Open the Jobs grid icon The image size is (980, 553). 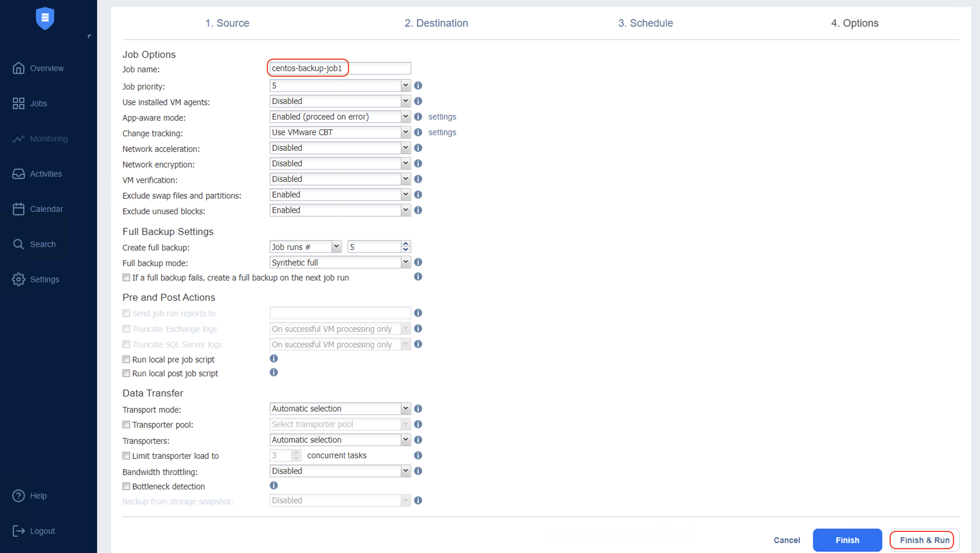[18, 103]
